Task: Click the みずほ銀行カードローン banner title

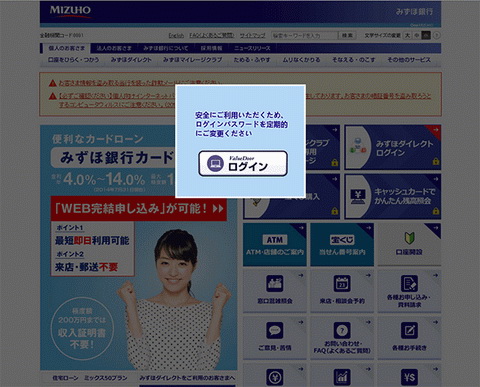Action: pyautogui.click(x=113, y=157)
